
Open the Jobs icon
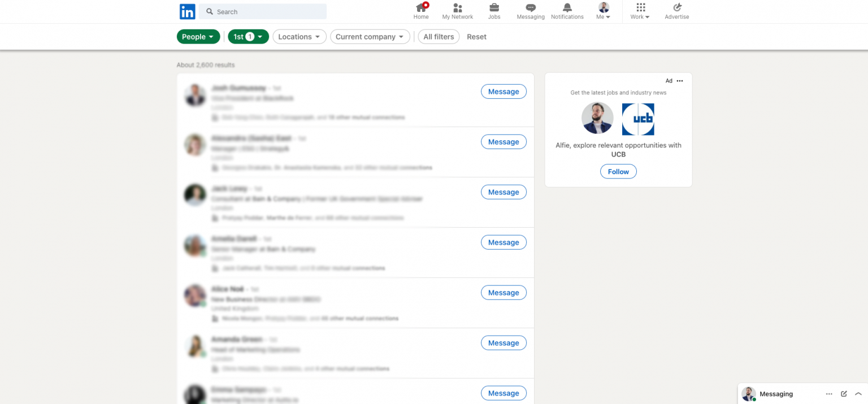(494, 10)
